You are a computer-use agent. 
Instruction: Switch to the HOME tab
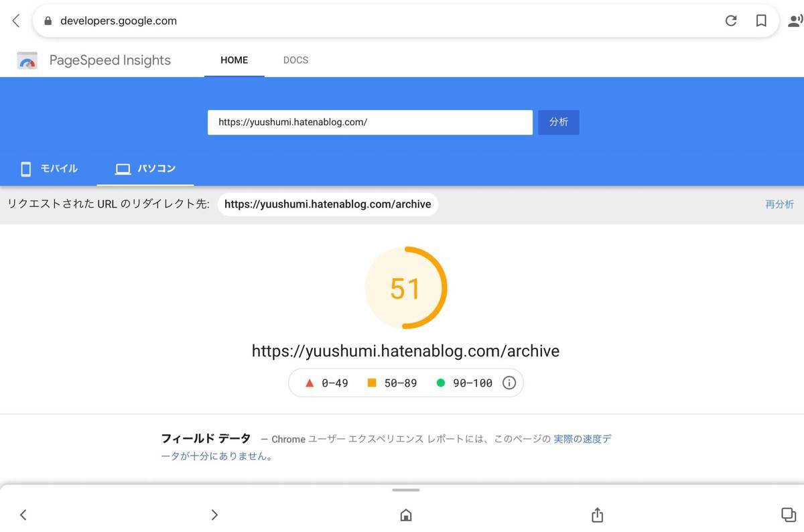tap(234, 60)
